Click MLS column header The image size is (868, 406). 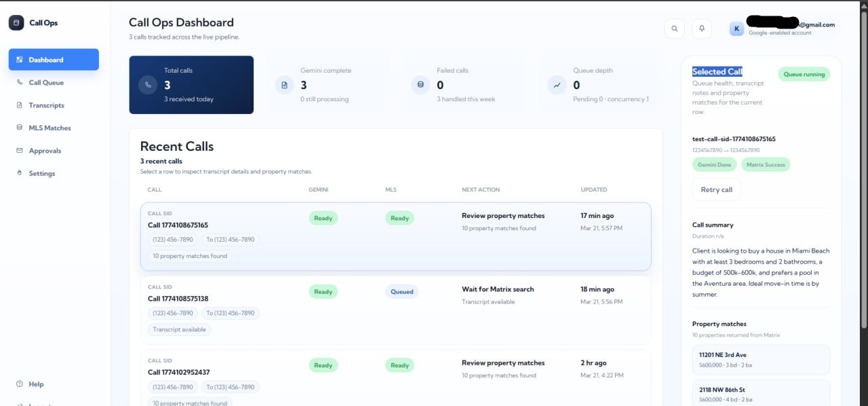[x=391, y=189]
